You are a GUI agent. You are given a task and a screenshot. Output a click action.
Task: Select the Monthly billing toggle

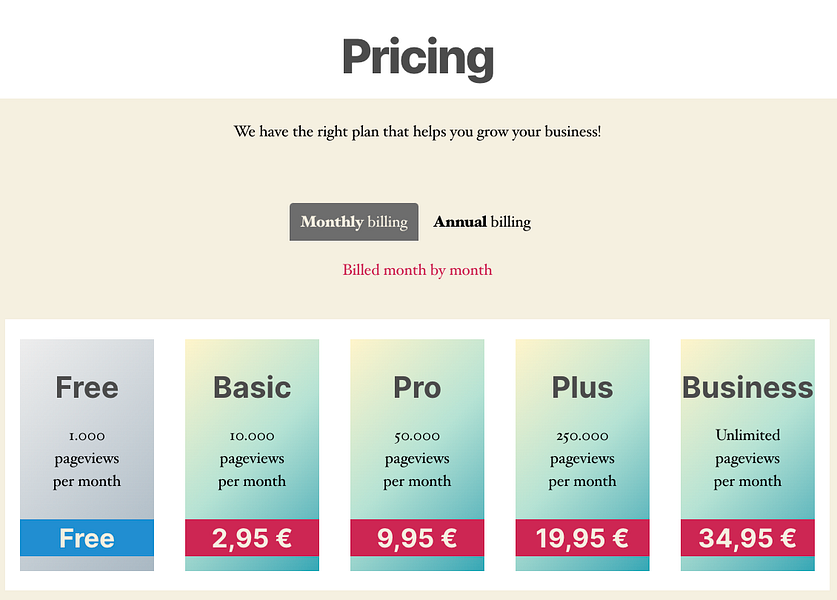click(354, 222)
